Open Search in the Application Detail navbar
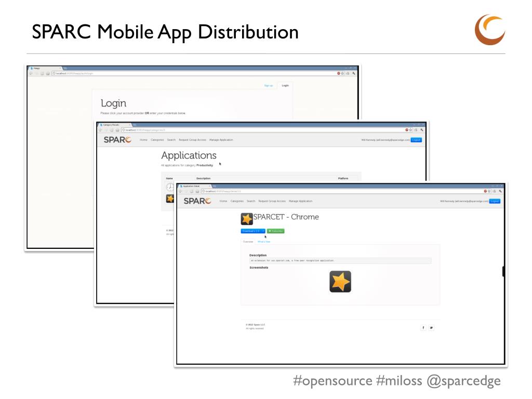Viewport: 532px width, 399px height. 251,201
